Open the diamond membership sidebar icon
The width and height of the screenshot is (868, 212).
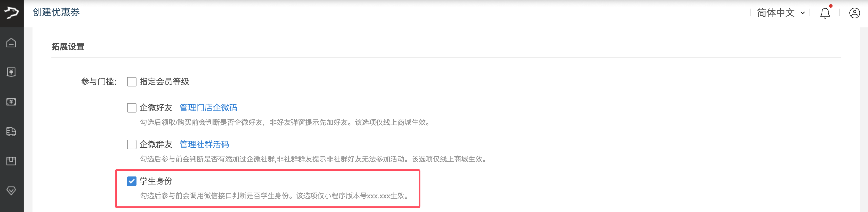[x=11, y=191]
